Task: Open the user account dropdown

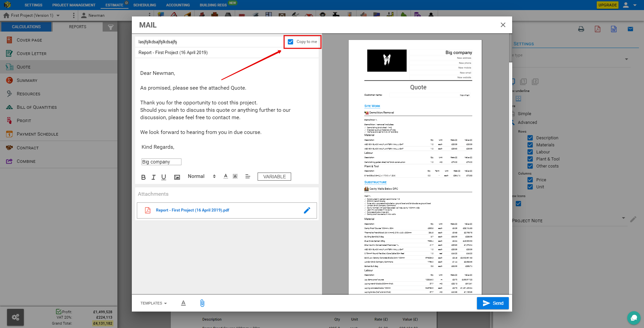Action: point(630,5)
